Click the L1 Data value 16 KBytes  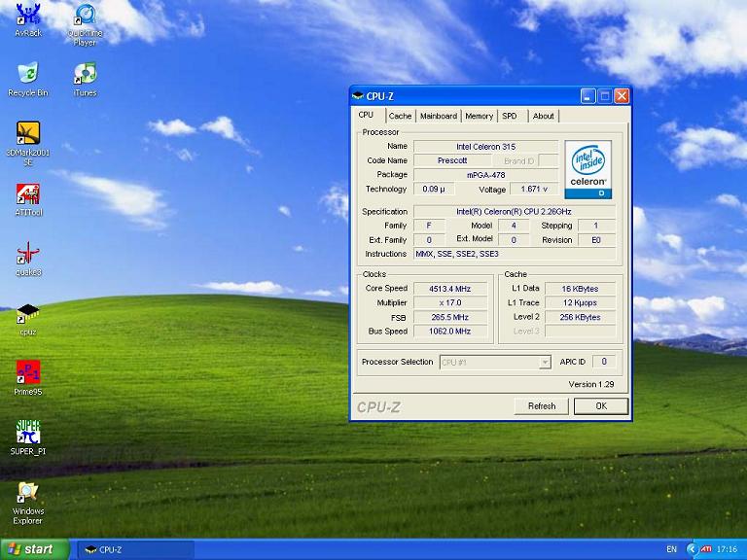pos(580,289)
